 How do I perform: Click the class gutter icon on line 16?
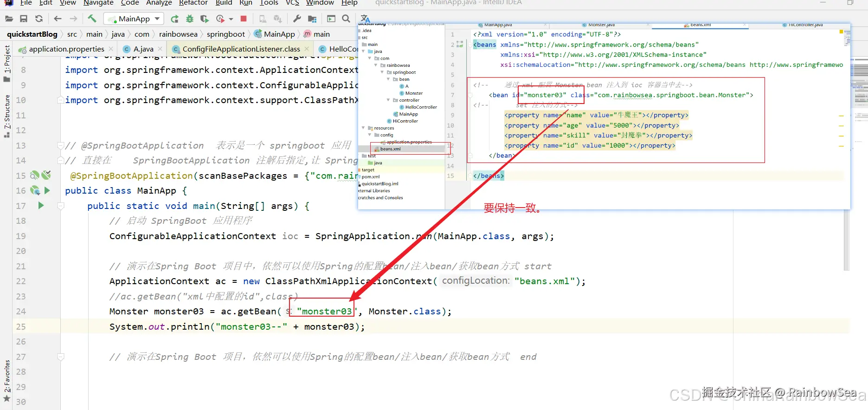(35, 190)
